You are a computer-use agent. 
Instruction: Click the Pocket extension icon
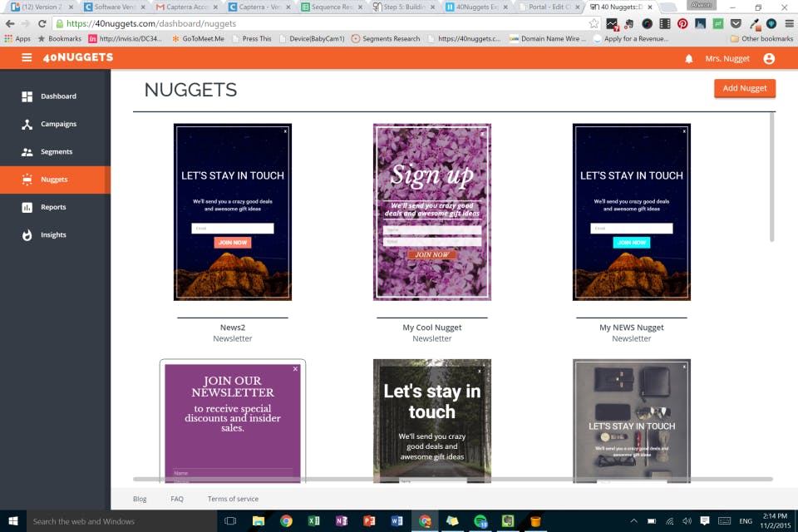736,23
